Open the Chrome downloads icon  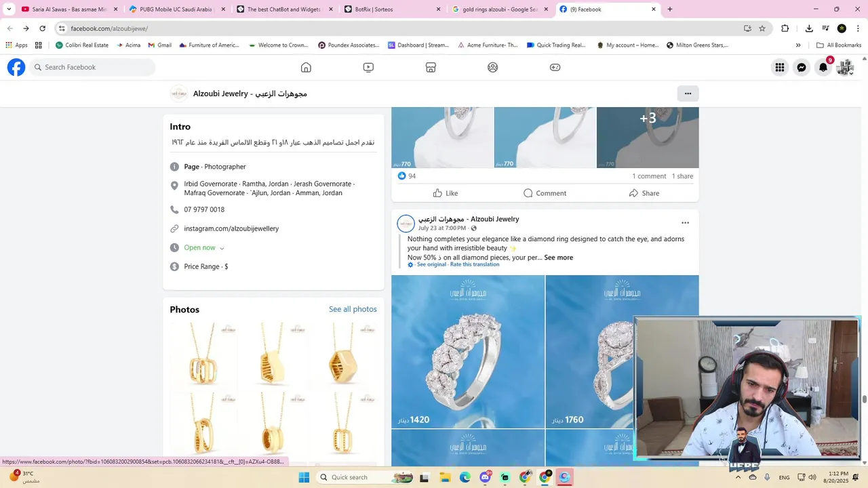809,28
